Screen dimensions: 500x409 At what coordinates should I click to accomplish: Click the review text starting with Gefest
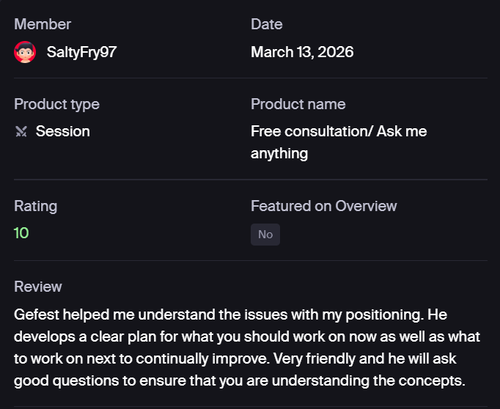247,348
